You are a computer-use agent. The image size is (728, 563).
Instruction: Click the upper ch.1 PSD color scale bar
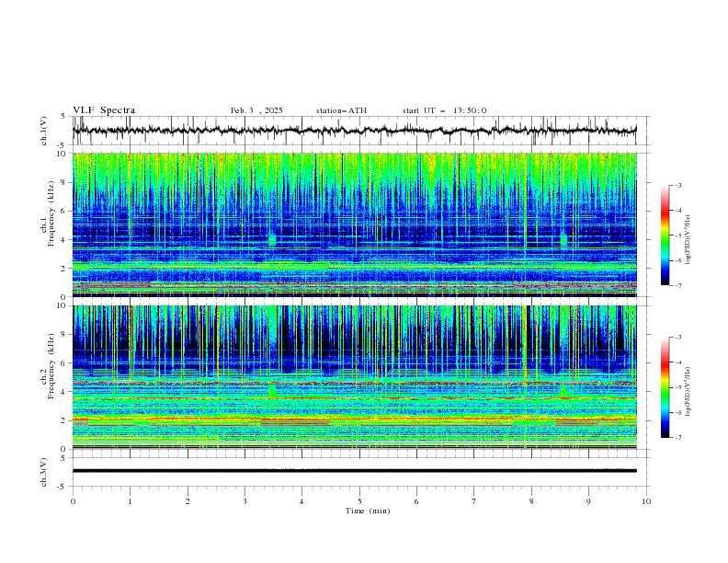click(x=665, y=236)
